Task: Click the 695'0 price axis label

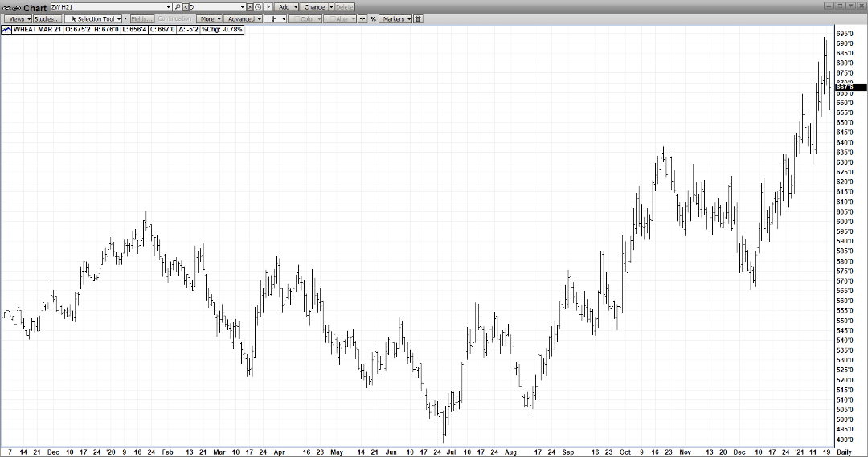Action: click(844, 34)
